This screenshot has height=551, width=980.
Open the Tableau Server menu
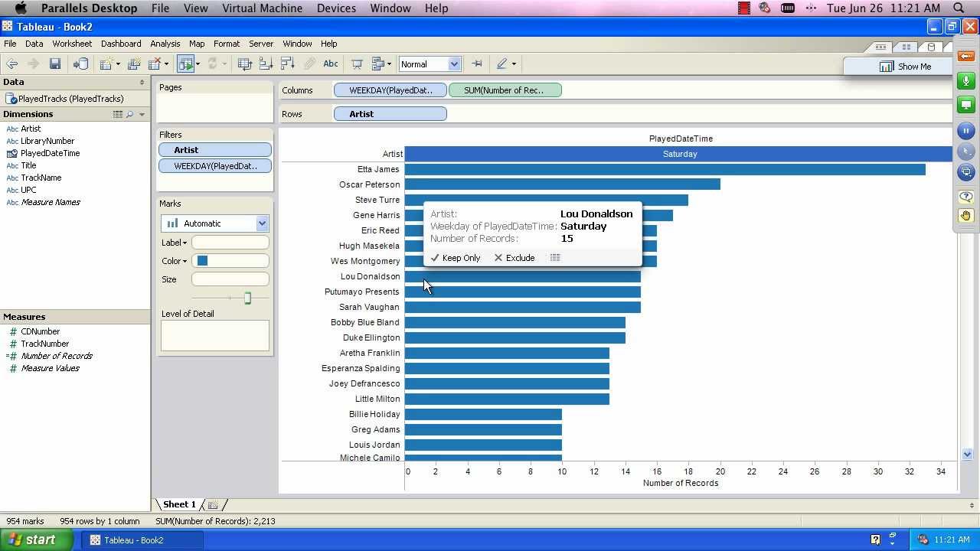click(261, 44)
